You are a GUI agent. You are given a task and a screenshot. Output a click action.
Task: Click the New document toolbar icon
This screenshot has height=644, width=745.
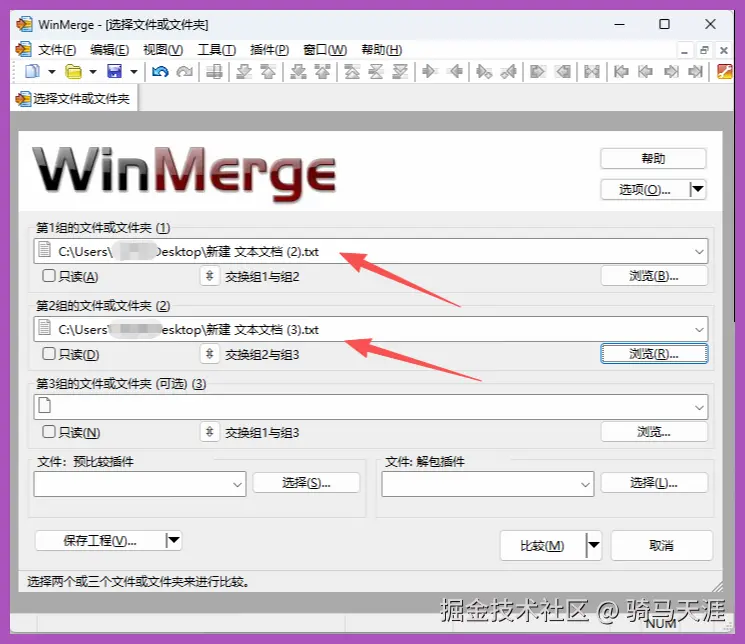coord(32,72)
